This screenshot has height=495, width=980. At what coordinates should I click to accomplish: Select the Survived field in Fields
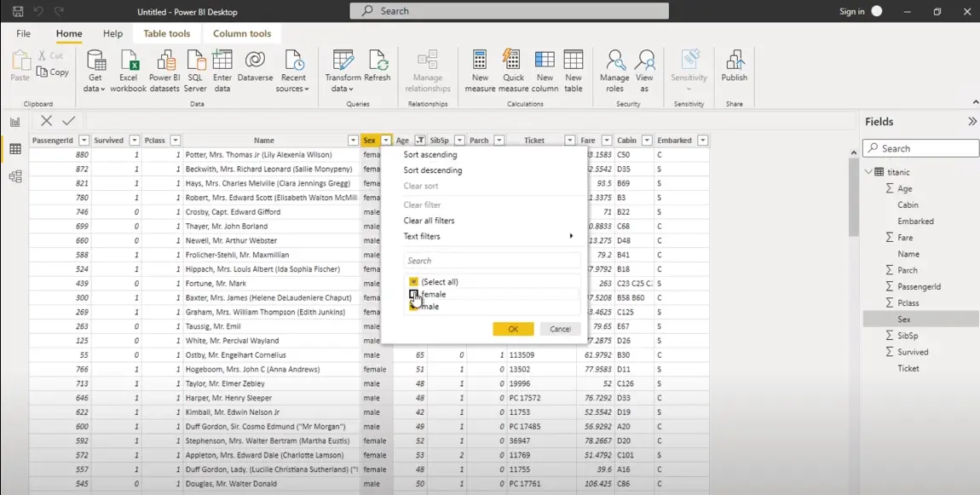click(913, 352)
